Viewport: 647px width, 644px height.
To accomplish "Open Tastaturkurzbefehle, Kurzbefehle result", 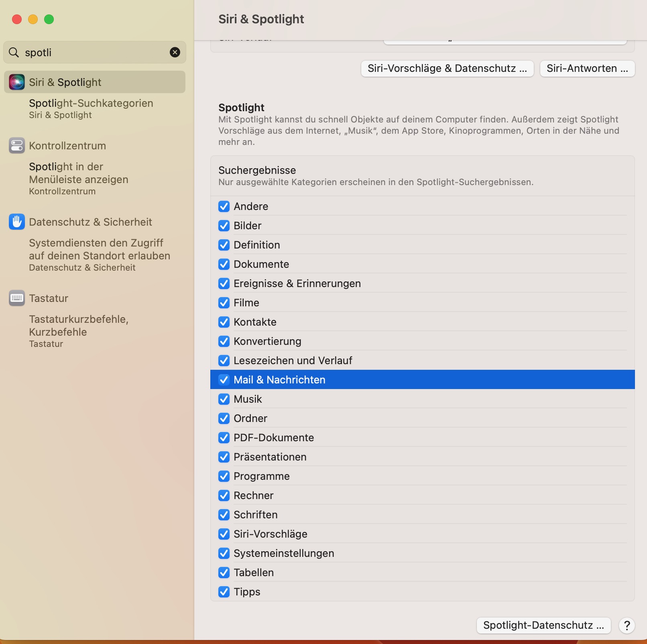I will [x=79, y=331].
